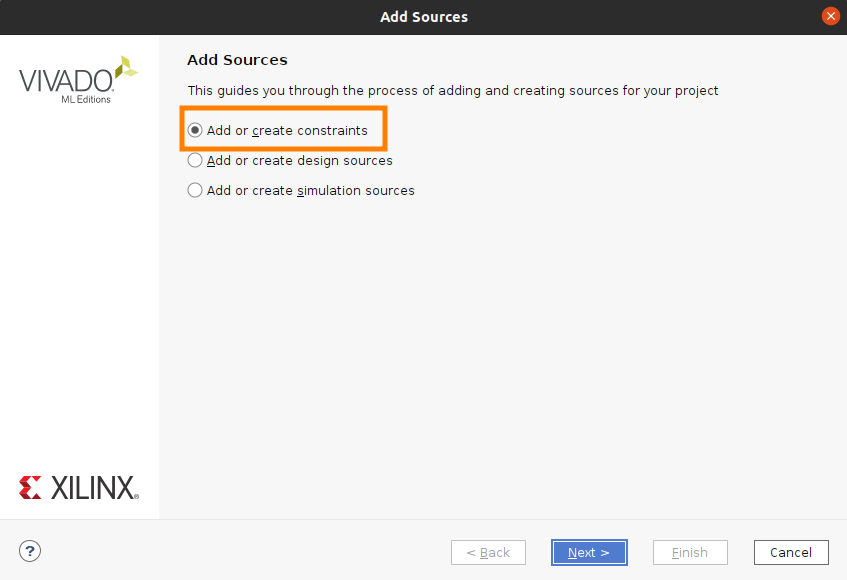Choose the 'Add or create simulation sources' label
Viewport: 847px width, 580px height.
(x=311, y=191)
